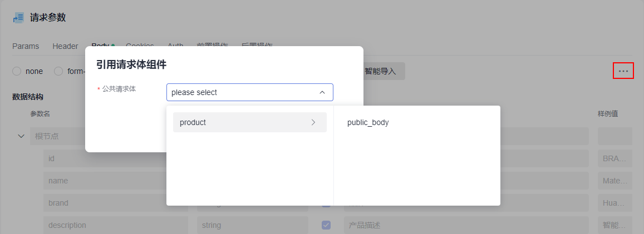
Task: Switch to the Header tab
Action: pos(65,46)
